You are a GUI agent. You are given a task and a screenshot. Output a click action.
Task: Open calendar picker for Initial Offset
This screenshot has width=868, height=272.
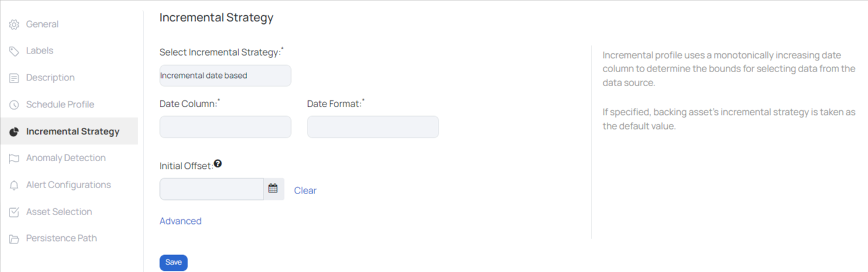tap(274, 189)
